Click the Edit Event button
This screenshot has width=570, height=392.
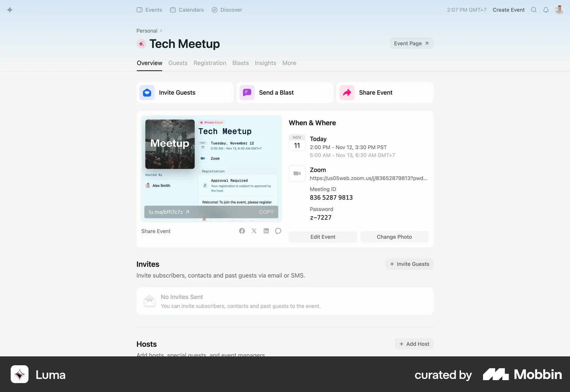tap(323, 237)
